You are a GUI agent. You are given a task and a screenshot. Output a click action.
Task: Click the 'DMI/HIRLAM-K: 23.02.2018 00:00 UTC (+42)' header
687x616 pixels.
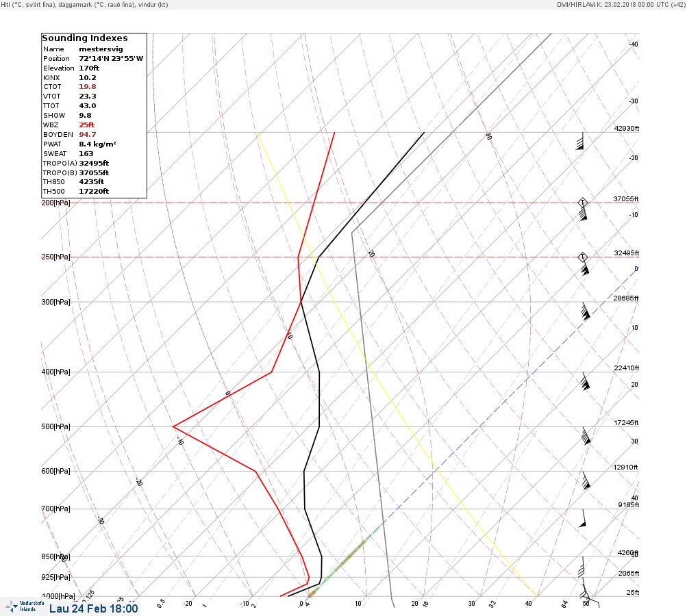pyautogui.click(x=621, y=4)
